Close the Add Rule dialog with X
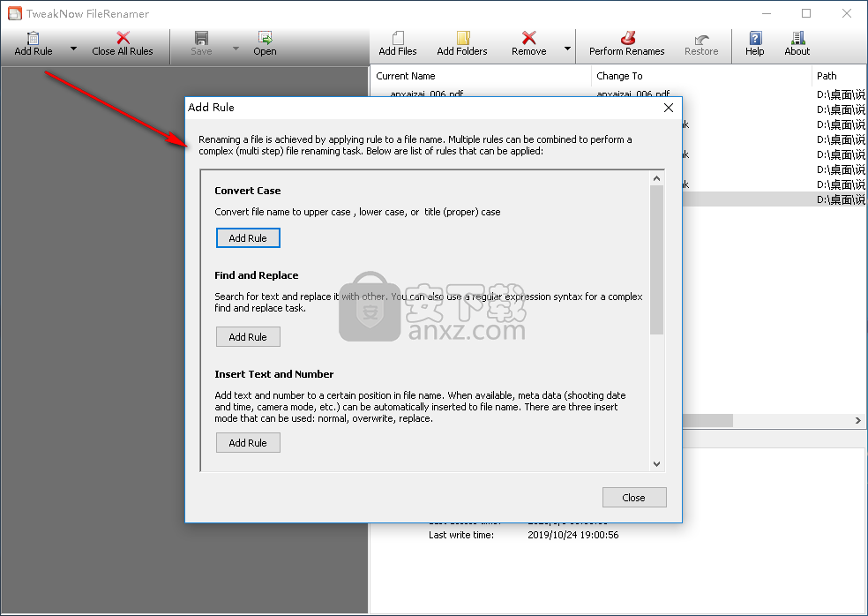The height and width of the screenshot is (616, 868). point(669,108)
